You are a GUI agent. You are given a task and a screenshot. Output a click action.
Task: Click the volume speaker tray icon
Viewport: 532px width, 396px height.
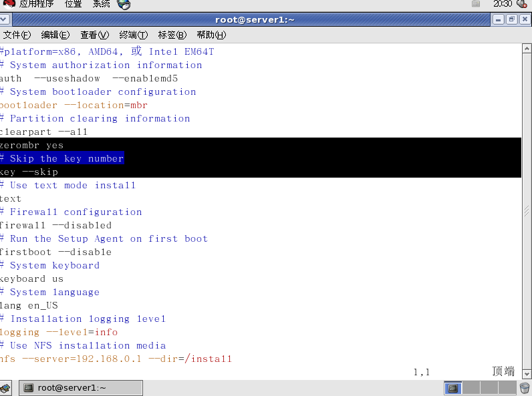[x=522, y=4]
